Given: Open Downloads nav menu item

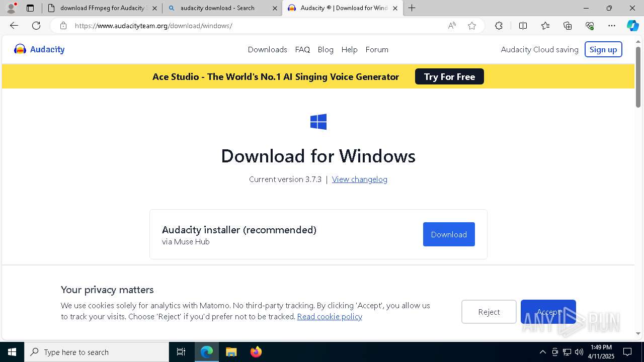Looking at the screenshot, I should [x=267, y=49].
